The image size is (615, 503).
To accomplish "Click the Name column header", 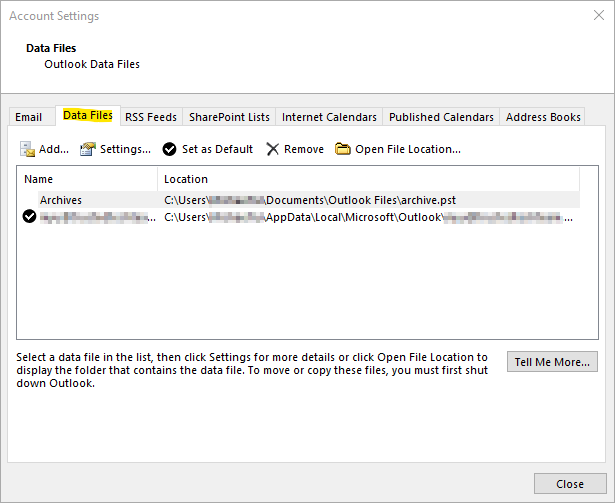I will [87, 179].
